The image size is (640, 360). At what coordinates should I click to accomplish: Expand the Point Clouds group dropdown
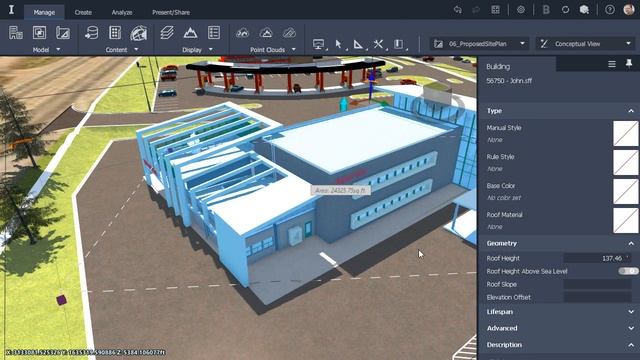tap(293, 49)
